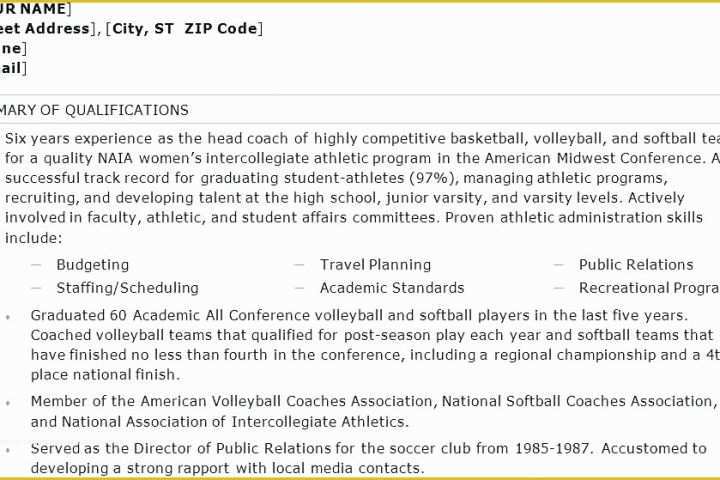Click the word Budgeting in skills list

pos(93,265)
